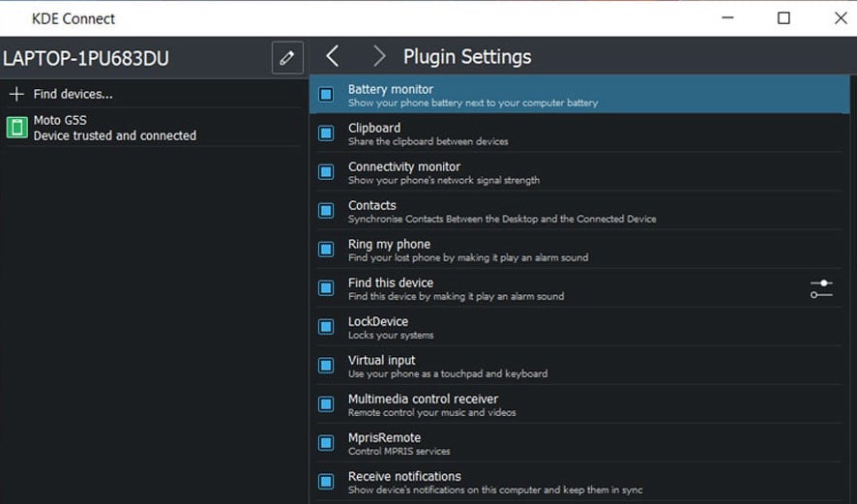Click the LAPTOP-1PU683DU device name

[x=86, y=58]
